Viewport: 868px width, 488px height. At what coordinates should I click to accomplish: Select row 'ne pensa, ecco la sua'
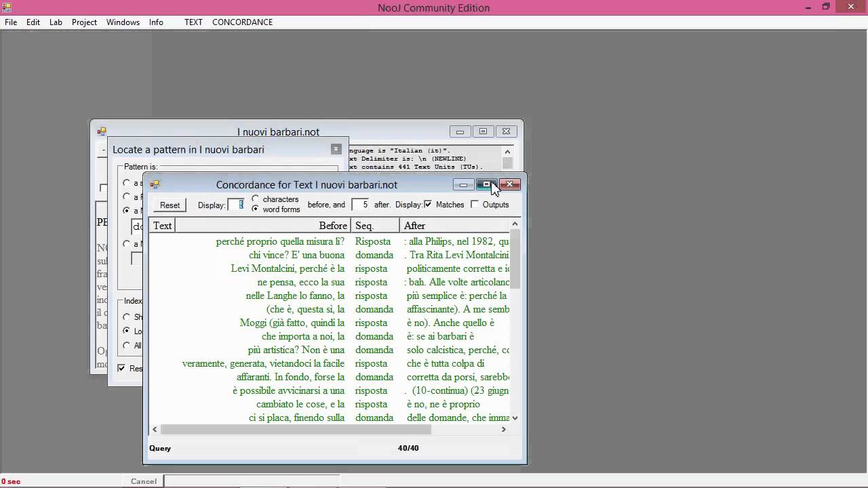coord(329,282)
